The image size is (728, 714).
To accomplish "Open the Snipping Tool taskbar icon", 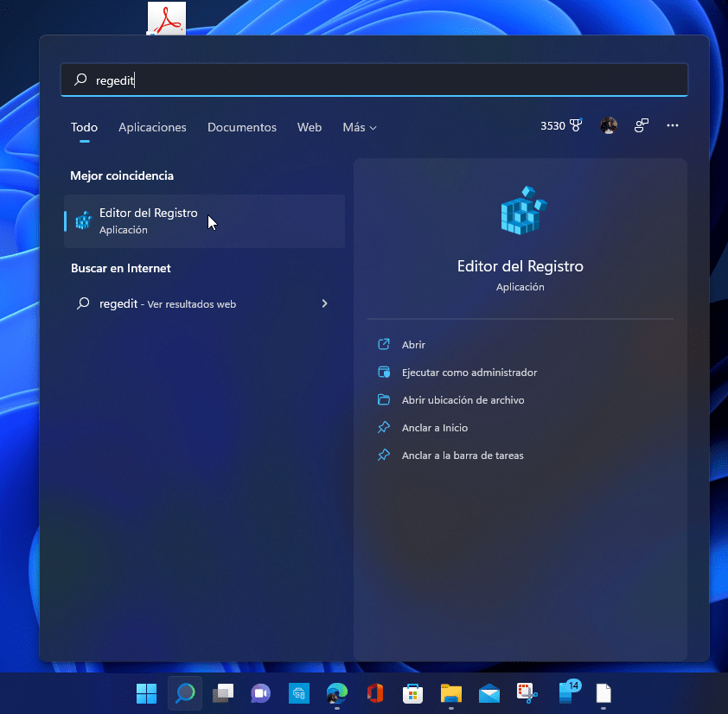I will 527,693.
